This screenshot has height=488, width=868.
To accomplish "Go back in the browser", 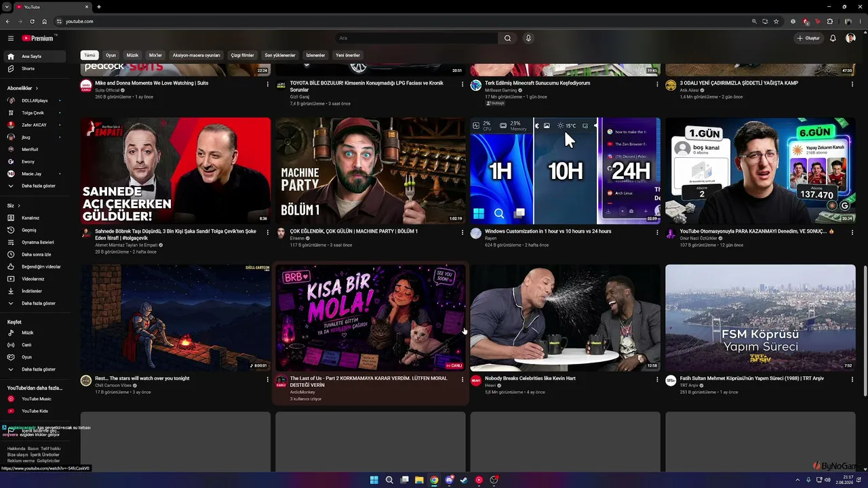I will coord(7,21).
